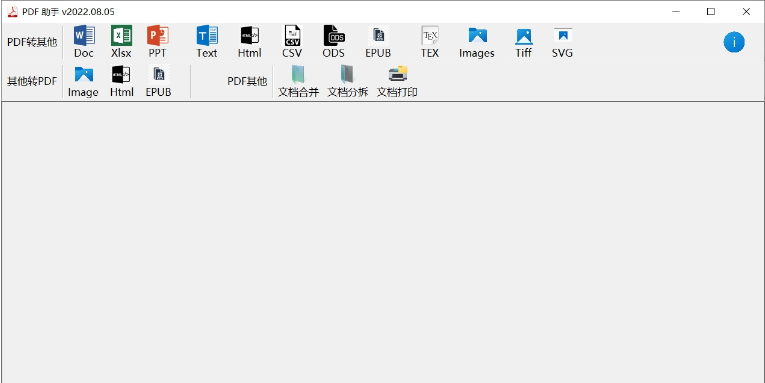
Task: Choose the PPT PowerPoint conversion icon
Action: coord(157,42)
